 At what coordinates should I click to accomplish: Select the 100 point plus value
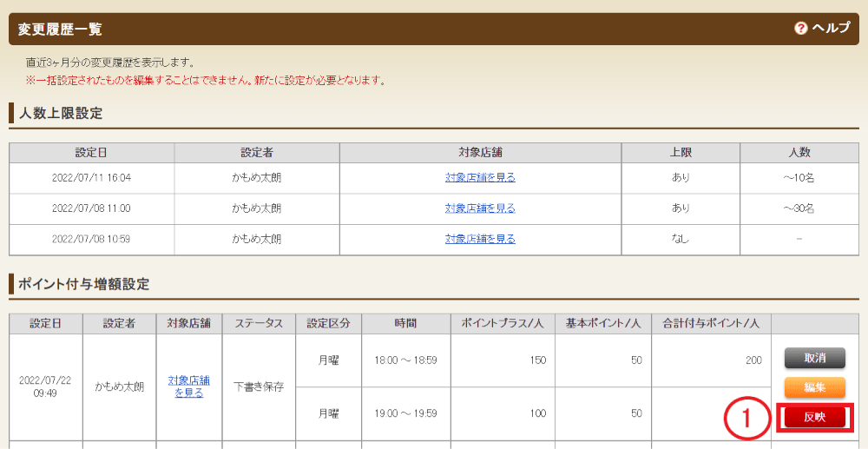537,413
